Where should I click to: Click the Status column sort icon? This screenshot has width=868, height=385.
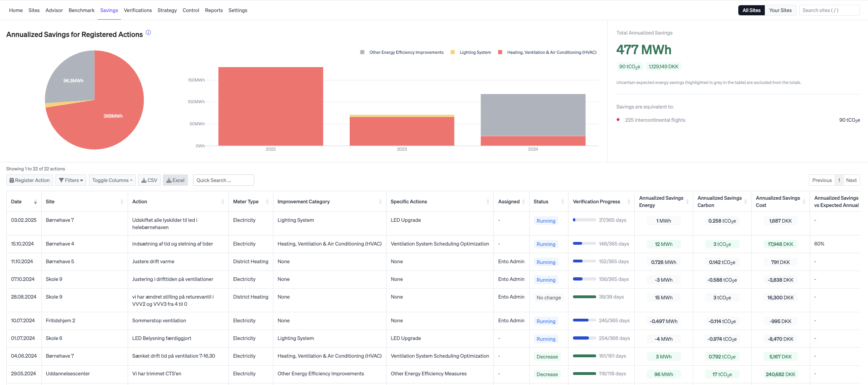(562, 202)
